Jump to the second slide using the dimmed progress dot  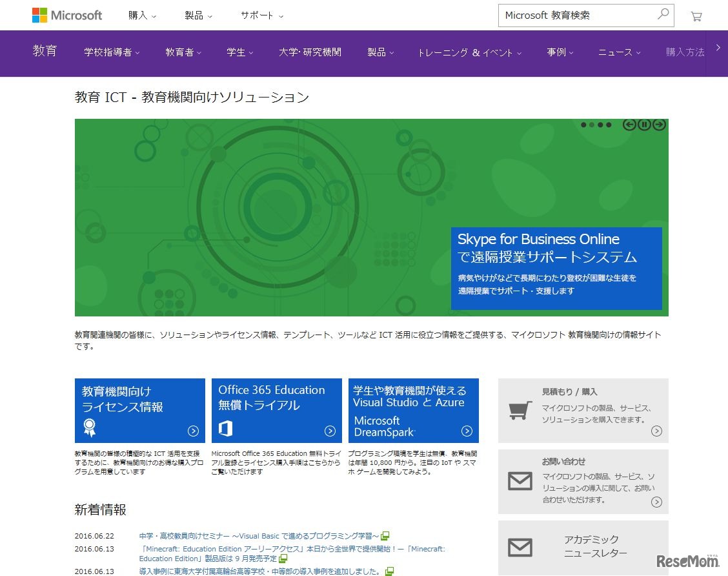[591, 125]
